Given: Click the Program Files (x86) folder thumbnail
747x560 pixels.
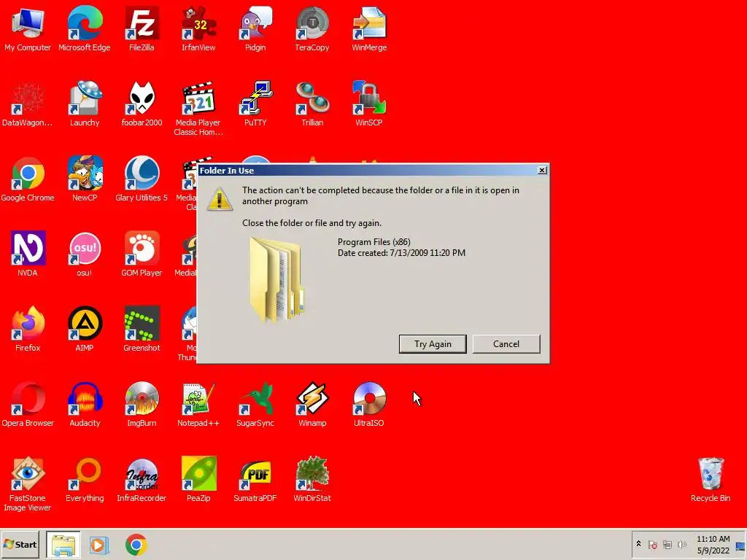Looking at the screenshot, I should 276,279.
